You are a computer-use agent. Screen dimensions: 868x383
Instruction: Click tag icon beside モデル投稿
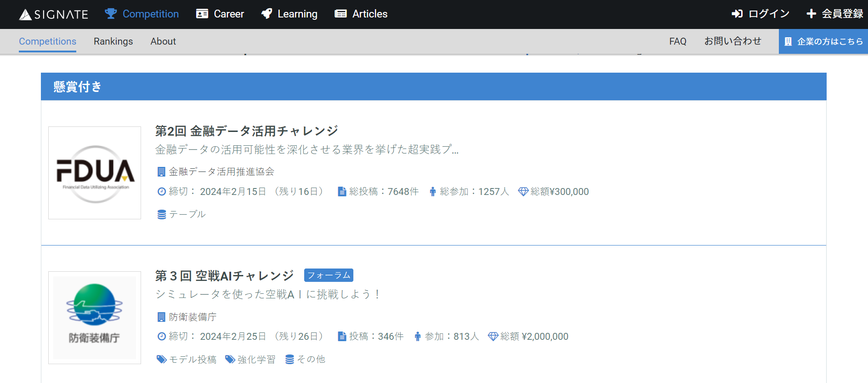pyautogui.click(x=162, y=359)
